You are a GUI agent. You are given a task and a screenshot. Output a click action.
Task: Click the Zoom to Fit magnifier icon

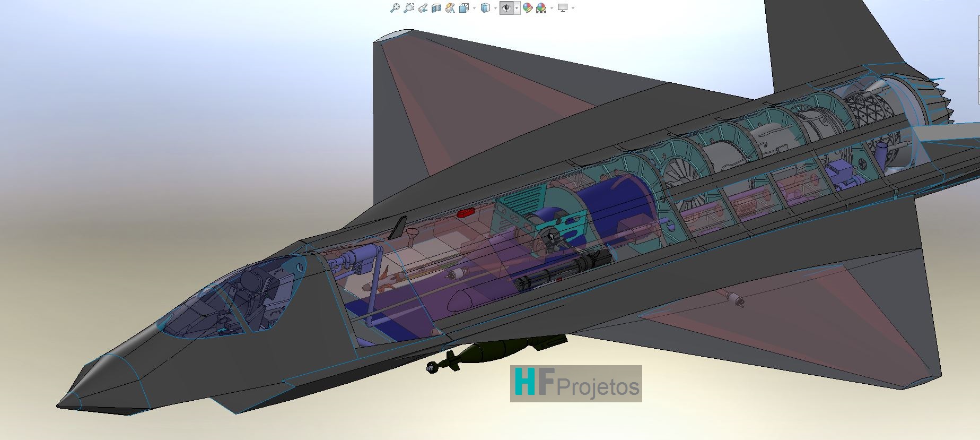395,8
